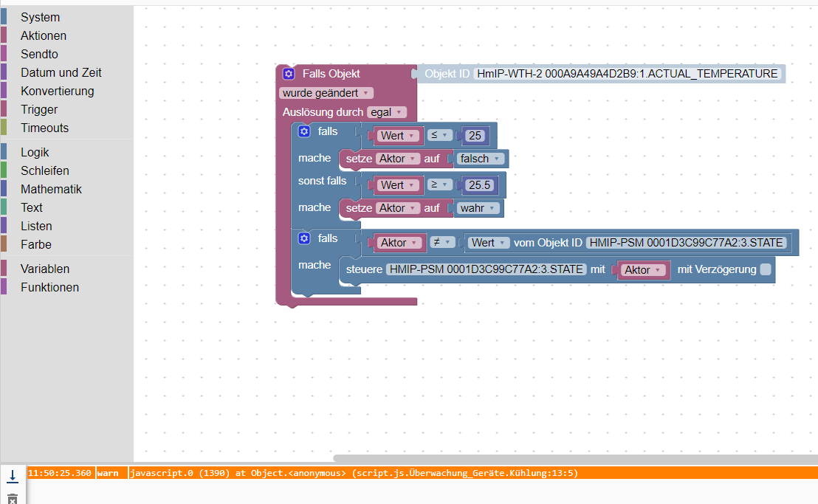Open the Konvertierung category
Viewport: 818px width, 504px height.
[x=58, y=92]
